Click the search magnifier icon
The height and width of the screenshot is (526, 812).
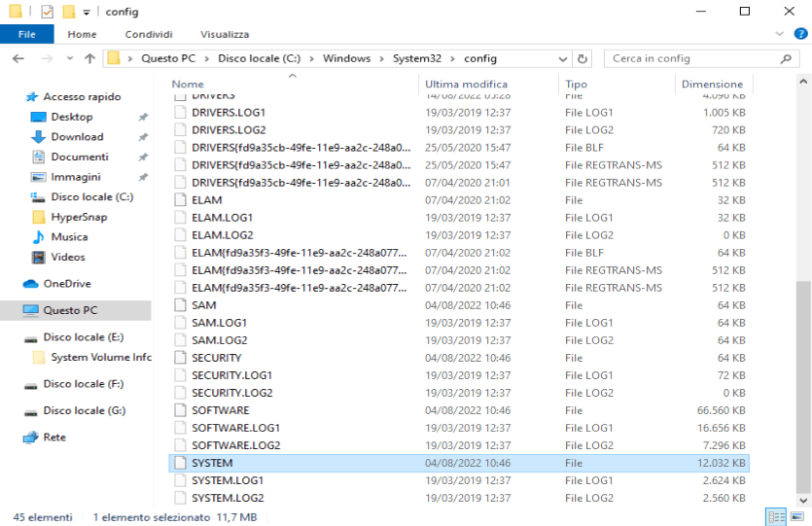point(786,58)
